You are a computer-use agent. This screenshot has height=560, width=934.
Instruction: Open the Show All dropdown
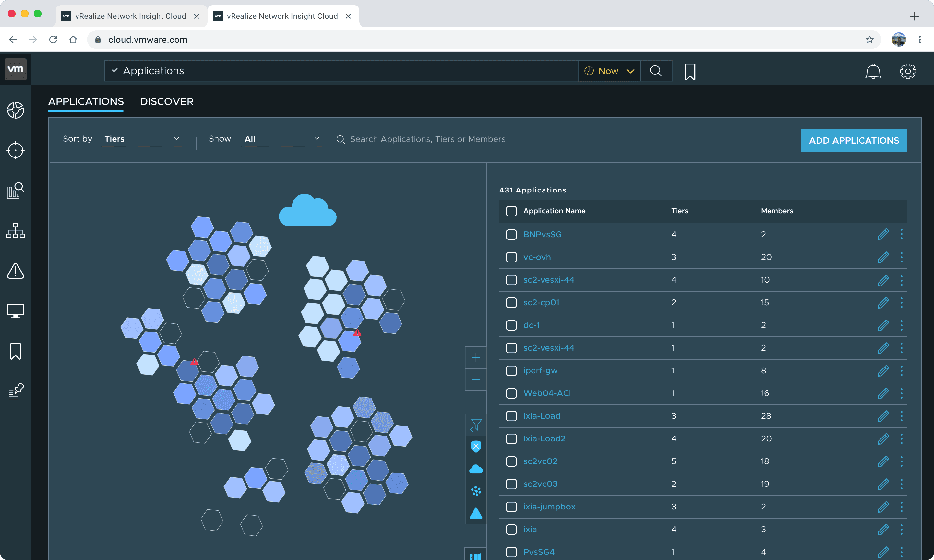281,139
